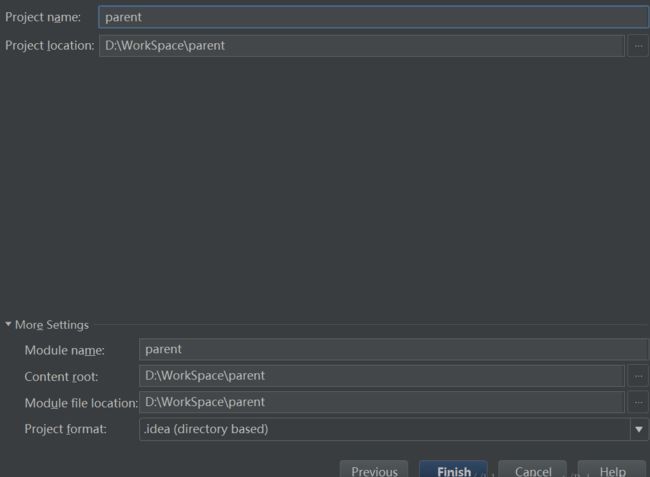The image size is (650, 477).
Task: Click the Project format dropdown arrow
Action: click(639, 429)
